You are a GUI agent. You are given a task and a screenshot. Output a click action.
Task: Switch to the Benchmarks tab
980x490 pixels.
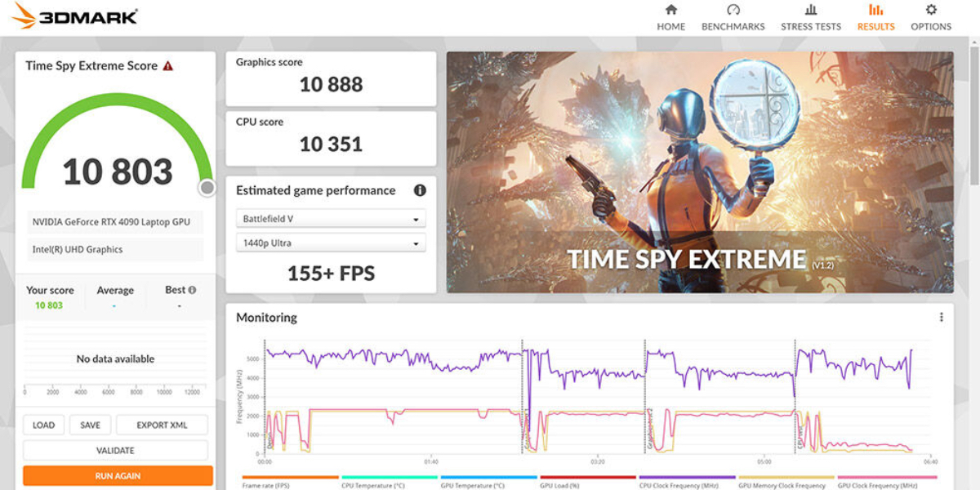(x=733, y=17)
